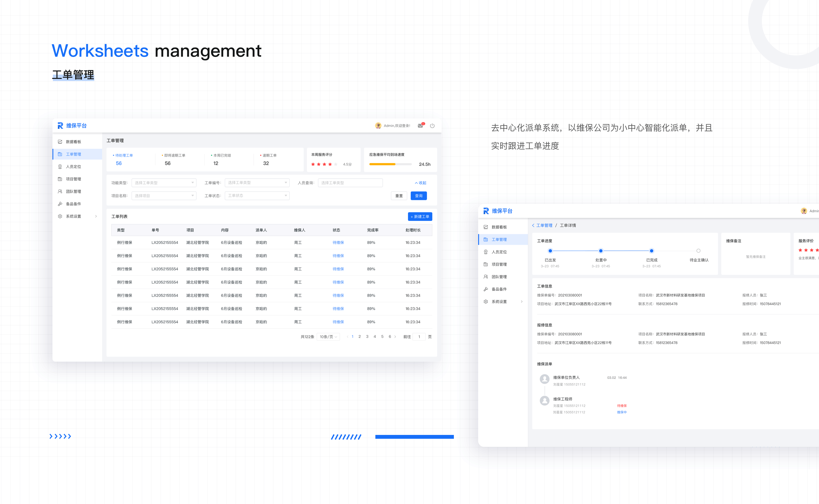
Task: Click the 维保单位负责人 avatar icon
Action: pyautogui.click(x=545, y=379)
